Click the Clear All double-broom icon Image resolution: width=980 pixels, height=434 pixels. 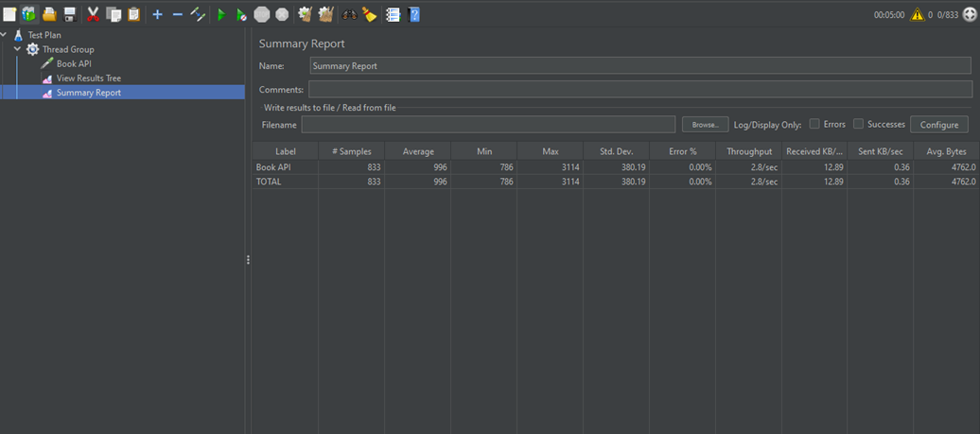(x=325, y=14)
